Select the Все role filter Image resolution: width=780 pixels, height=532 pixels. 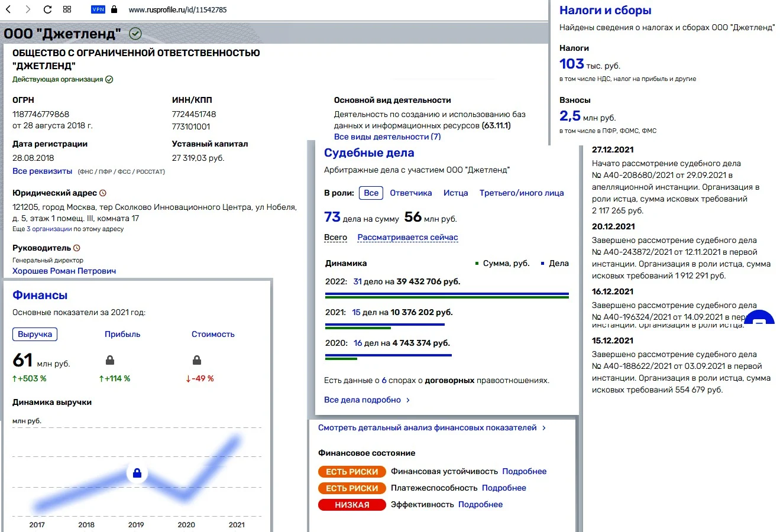(371, 193)
